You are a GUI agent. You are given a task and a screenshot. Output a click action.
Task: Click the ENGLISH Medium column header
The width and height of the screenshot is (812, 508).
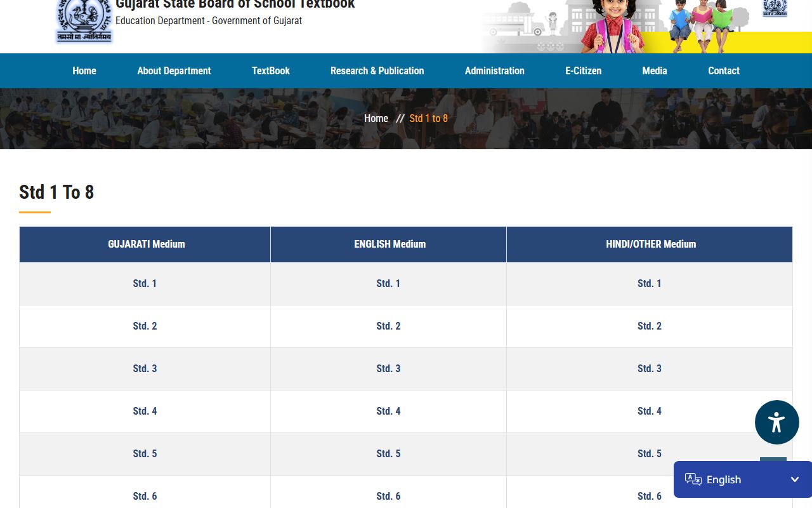[x=389, y=244]
